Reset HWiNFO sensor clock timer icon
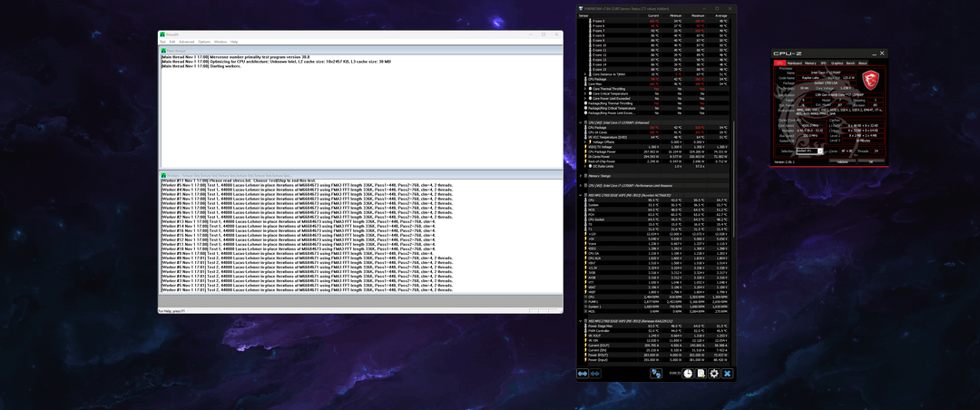980x410 pixels. point(688,374)
